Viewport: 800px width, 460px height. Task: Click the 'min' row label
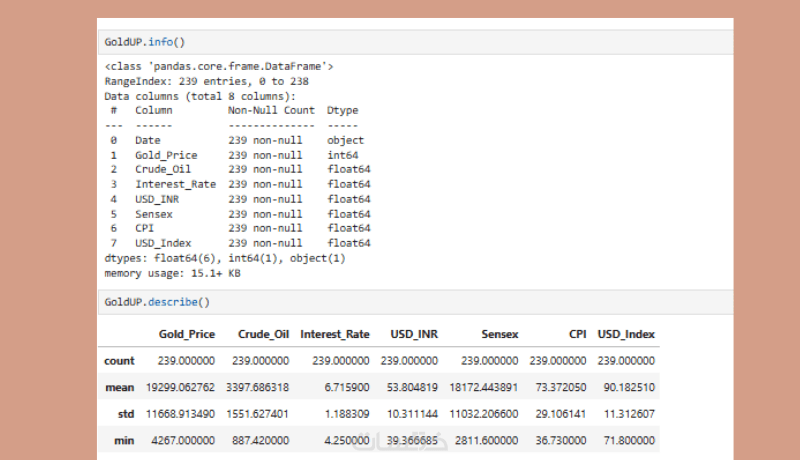[124, 441]
